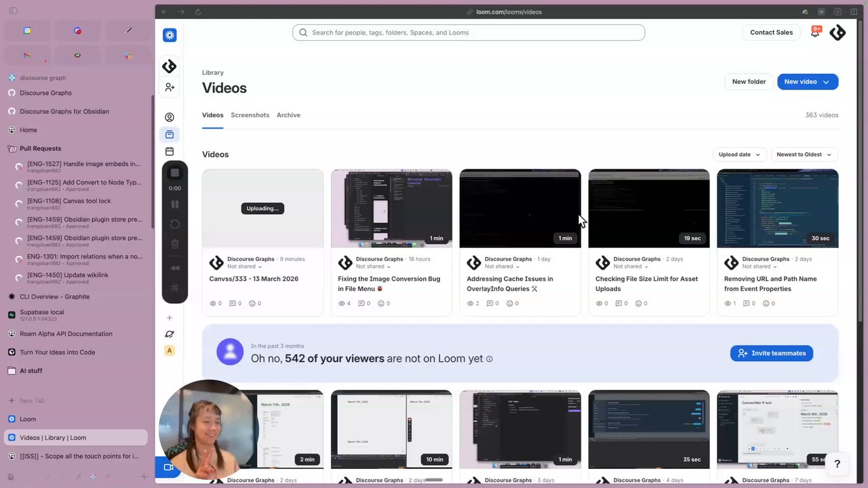Image resolution: width=868 pixels, height=488 pixels.
Task: Click the rewind icon on recording panel
Action: coord(175,268)
